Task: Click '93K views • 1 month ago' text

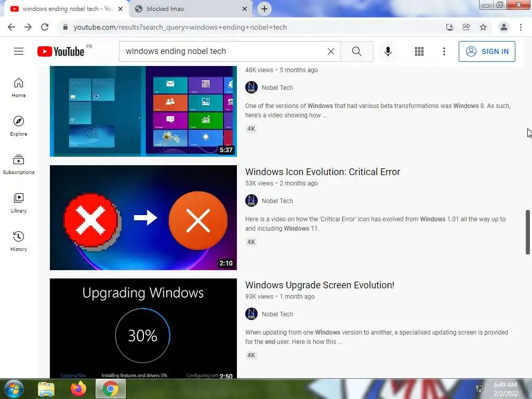Action: [280, 297]
